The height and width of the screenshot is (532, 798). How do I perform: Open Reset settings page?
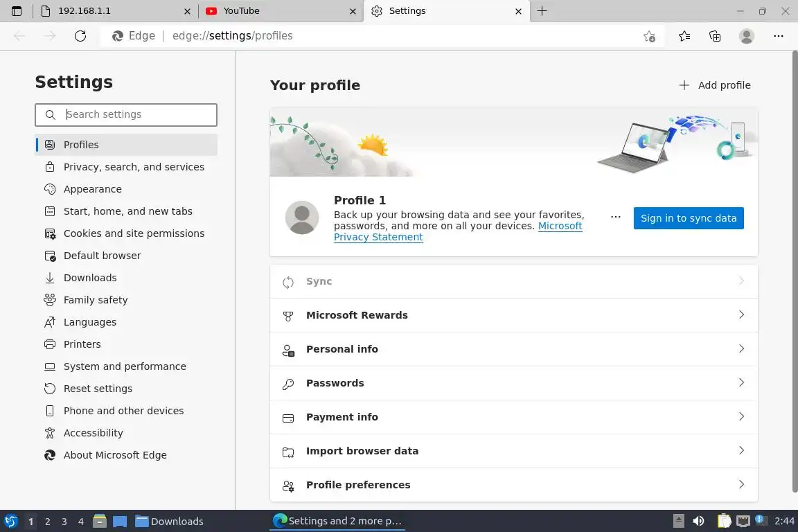[x=125, y=389]
